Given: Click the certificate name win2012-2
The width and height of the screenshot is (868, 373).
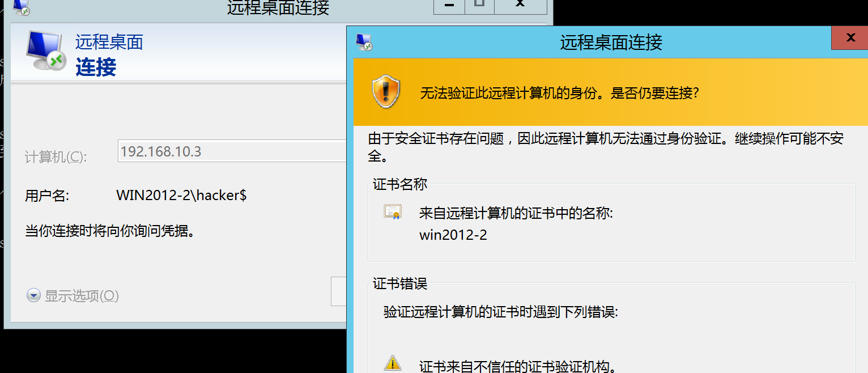Looking at the screenshot, I should tap(453, 235).
